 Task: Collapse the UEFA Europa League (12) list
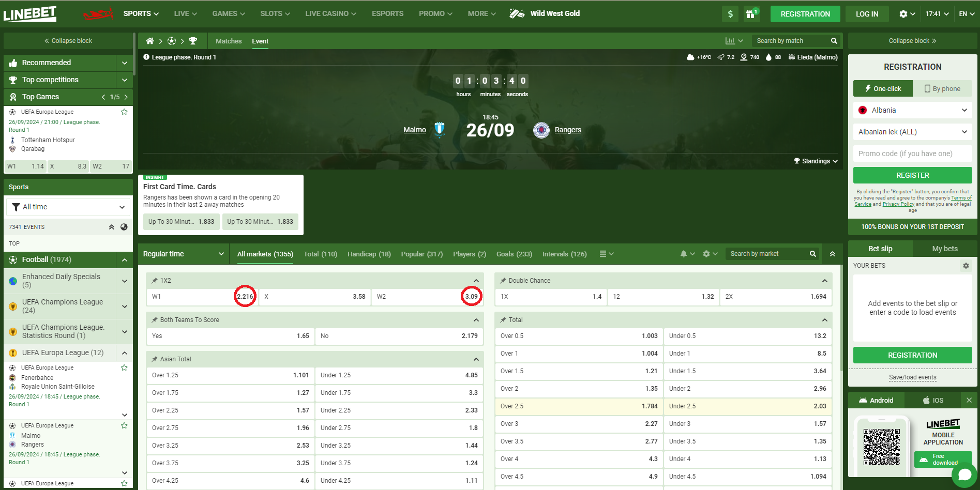(124, 353)
